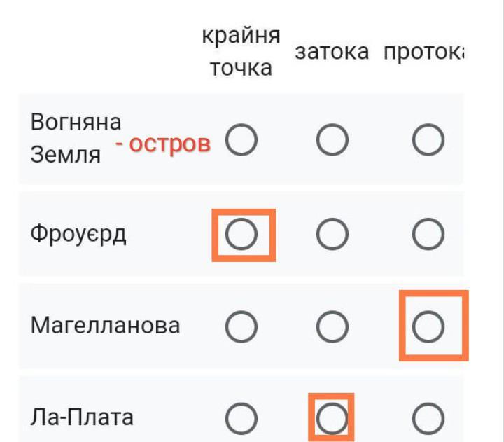Pick 'затока' option for Ла-Плата
Screen dimensions: 504x442
click(332, 418)
